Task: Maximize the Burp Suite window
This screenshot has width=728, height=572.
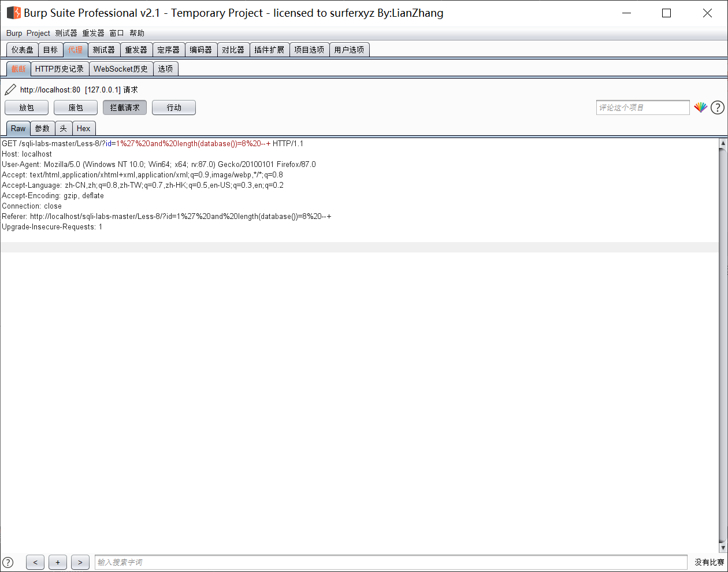Action: (666, 13)
